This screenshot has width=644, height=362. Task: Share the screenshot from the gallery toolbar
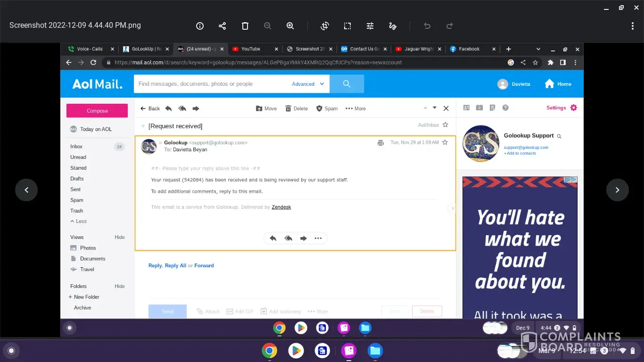[223, 26]
